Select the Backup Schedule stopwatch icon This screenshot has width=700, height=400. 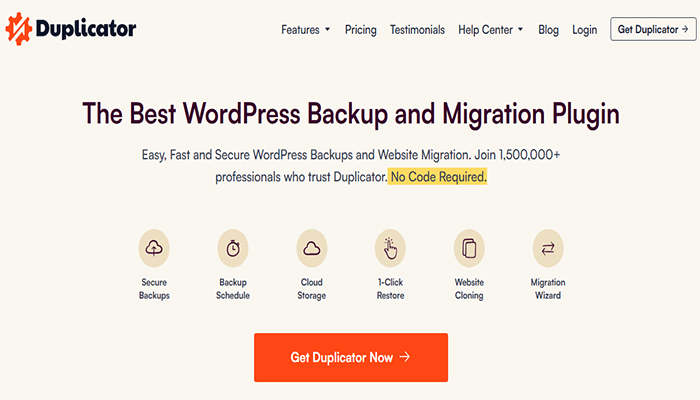tap(233, 247)
